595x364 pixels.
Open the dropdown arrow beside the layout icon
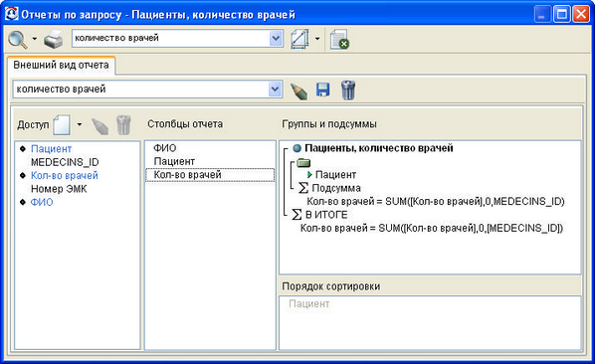tap(317, 39)
